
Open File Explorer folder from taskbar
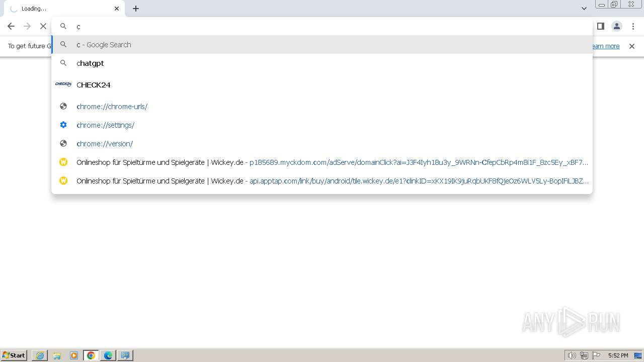click(57, 355)
